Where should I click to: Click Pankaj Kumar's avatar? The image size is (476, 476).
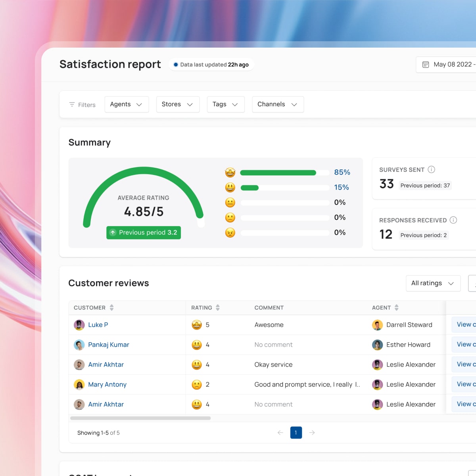[x=79, y=345]
